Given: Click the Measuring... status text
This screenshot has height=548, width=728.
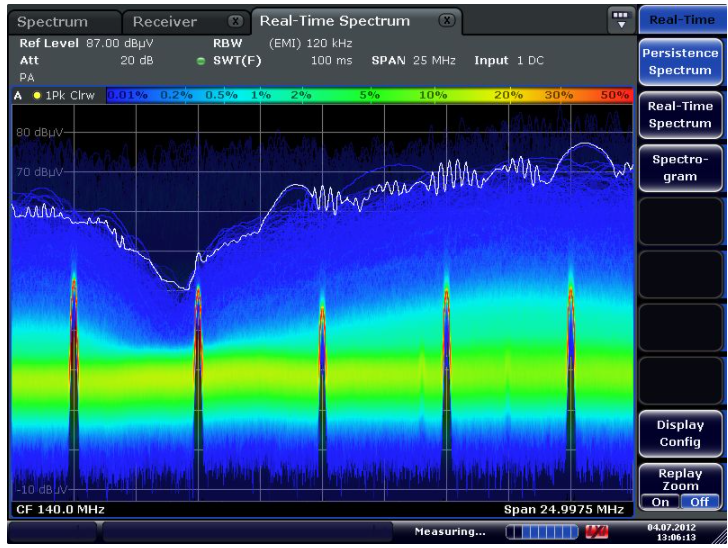Looking at the screenshot, I should click(450, 532).
